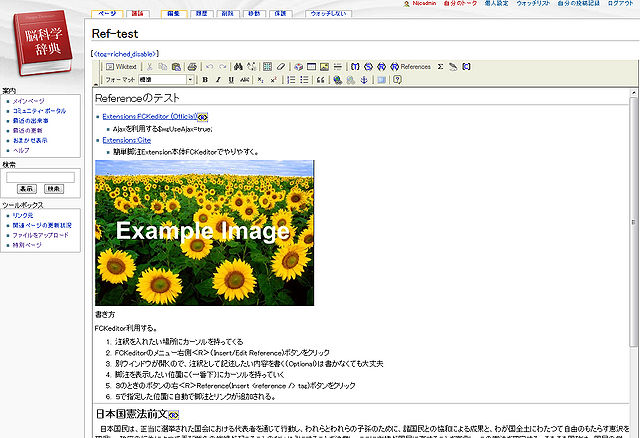Click the Example Image sunflower picture
The width and height of the screenshot is (640, 438).
[x=204, y=232]
